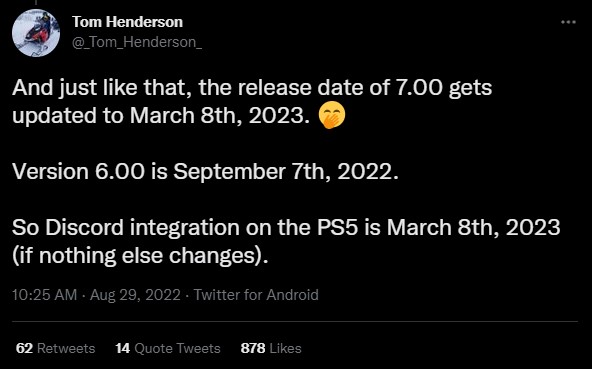Click the bold number 14 in stats
592x369 pixels.
tap(123, 348)
